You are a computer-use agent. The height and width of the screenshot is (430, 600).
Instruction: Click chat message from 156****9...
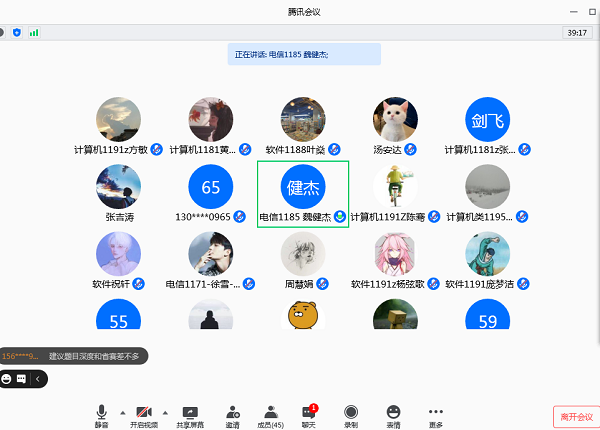[x=73, y=356]
